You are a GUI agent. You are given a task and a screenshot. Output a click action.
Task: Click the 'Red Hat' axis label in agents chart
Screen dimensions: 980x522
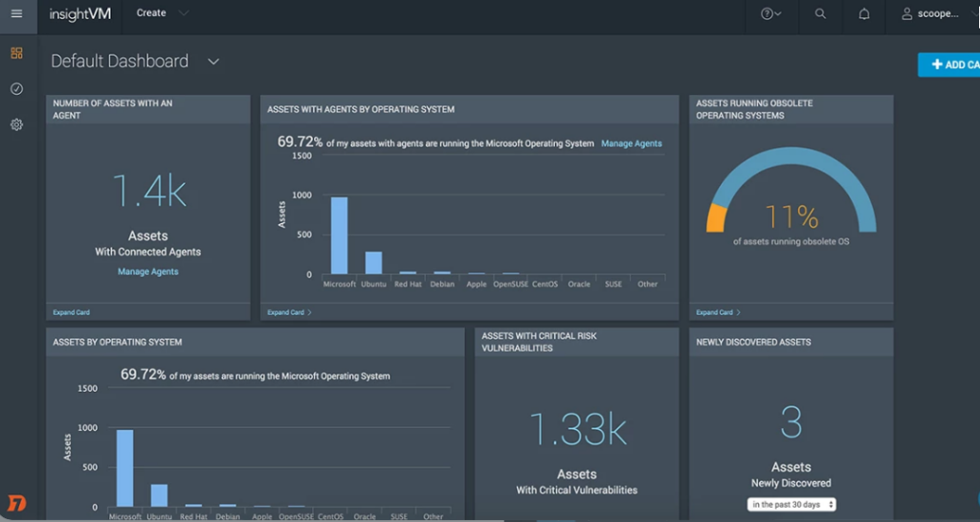[408, 284]
